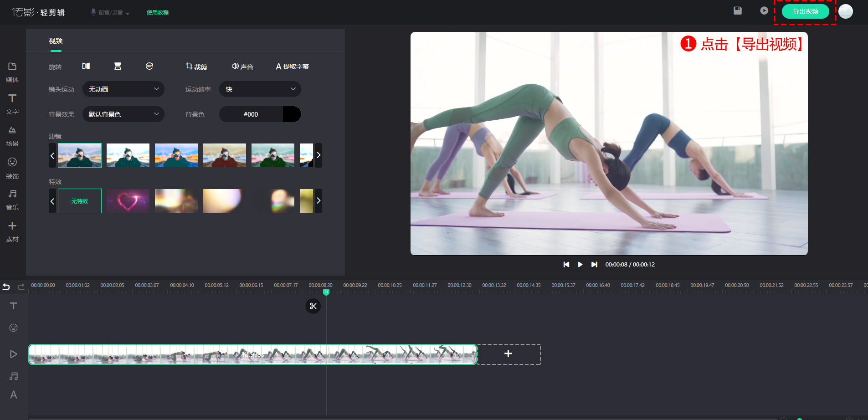Viewport: 868px width, 420px height.
Task: Open the user avatar menu
Action: point(846,11)
